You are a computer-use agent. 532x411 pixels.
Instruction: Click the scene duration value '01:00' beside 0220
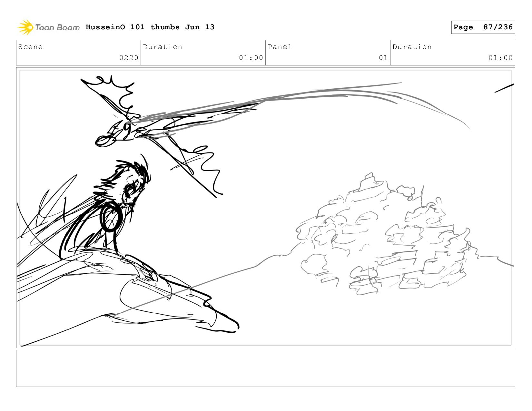[251, 58]
